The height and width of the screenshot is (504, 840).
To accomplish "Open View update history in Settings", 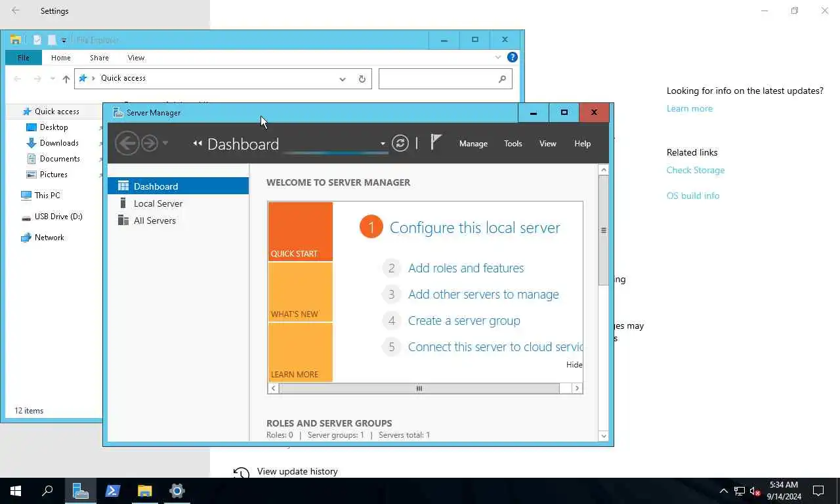I will pos(297,471).
